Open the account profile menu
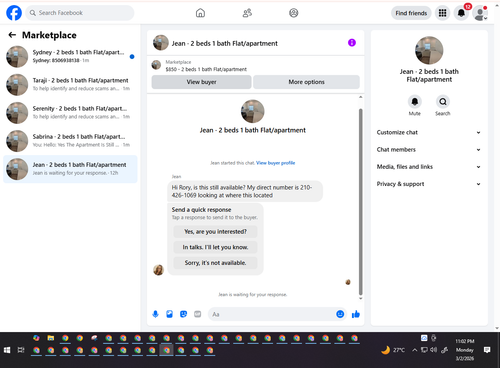This screenshot has width=500, height=368. 480,13
